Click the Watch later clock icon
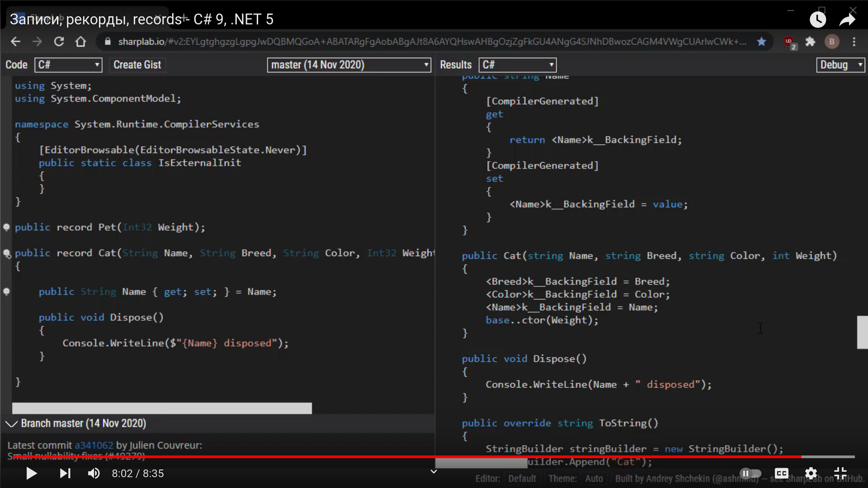 (x=817, y=19)
